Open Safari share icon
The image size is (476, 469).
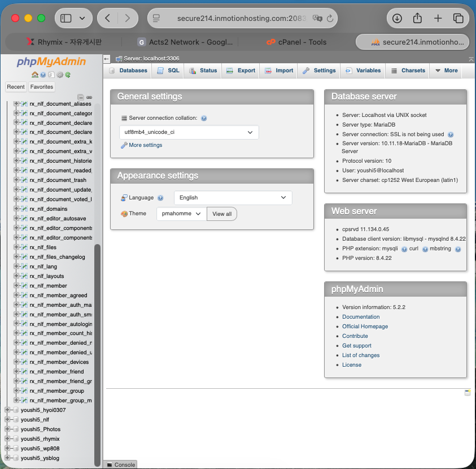pyautogui.click(x=417, y=18)
